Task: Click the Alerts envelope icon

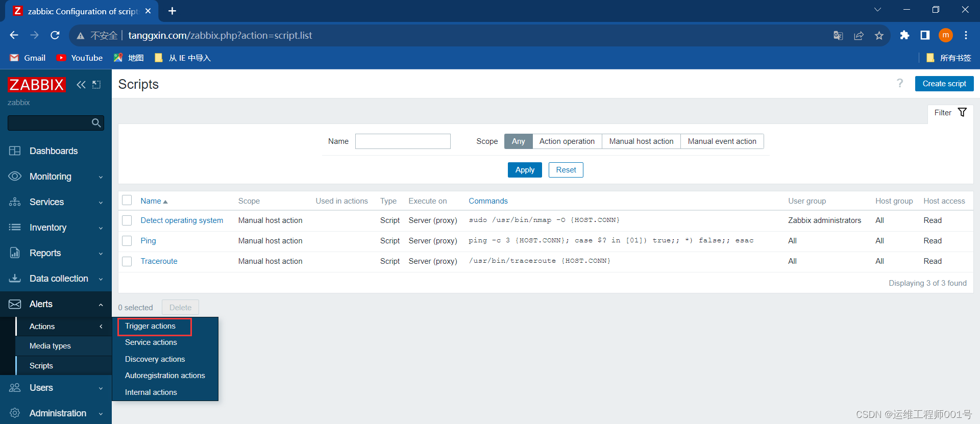Action: [15, 304]
